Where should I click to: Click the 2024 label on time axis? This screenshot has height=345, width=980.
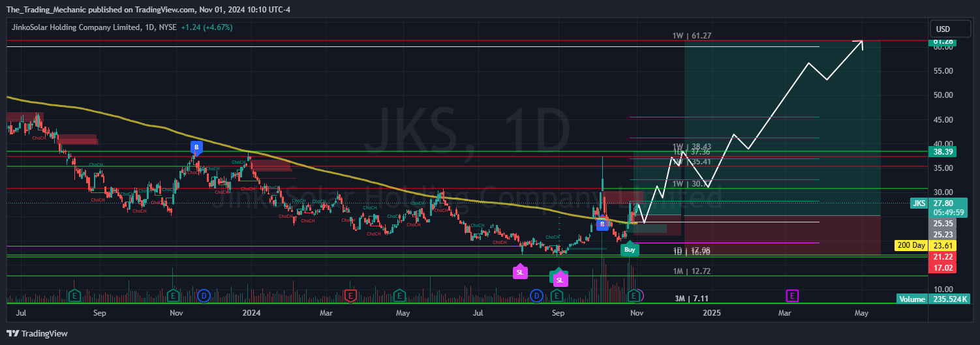point(251,313)
